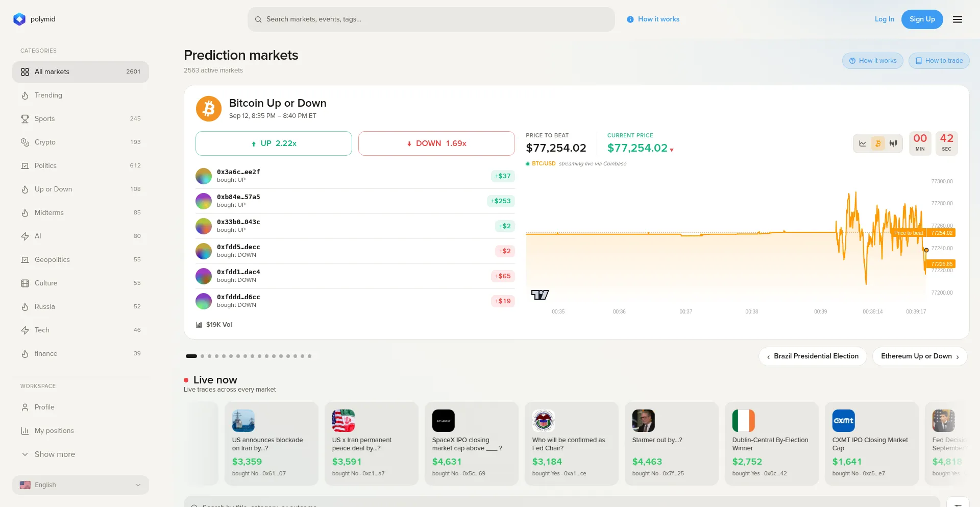Click the CXMT logo on the IPO card
980x507 pixels.
844,421
